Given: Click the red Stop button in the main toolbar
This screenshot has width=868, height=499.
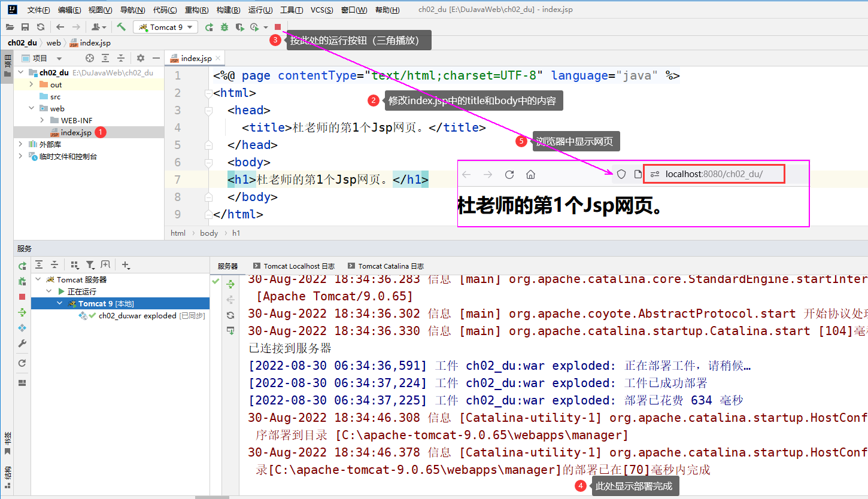Looking at the screenshot, I should tap(277, 27).
